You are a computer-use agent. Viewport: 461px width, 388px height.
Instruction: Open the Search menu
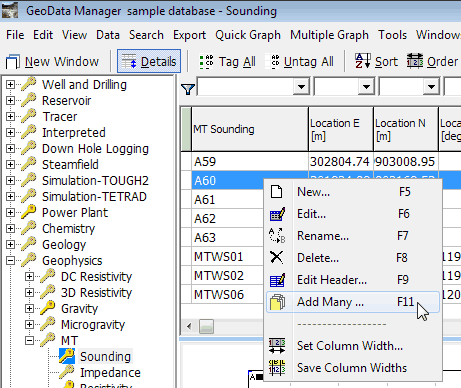point(146,35)
